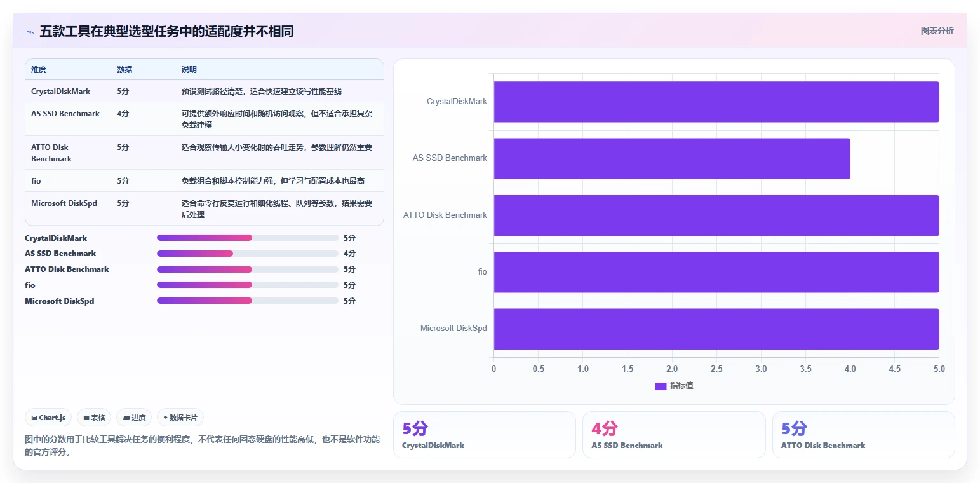The width and height of the screenshot is (980, 483).
Task: Select the 表格 tag chip
Action: (94, 418)
